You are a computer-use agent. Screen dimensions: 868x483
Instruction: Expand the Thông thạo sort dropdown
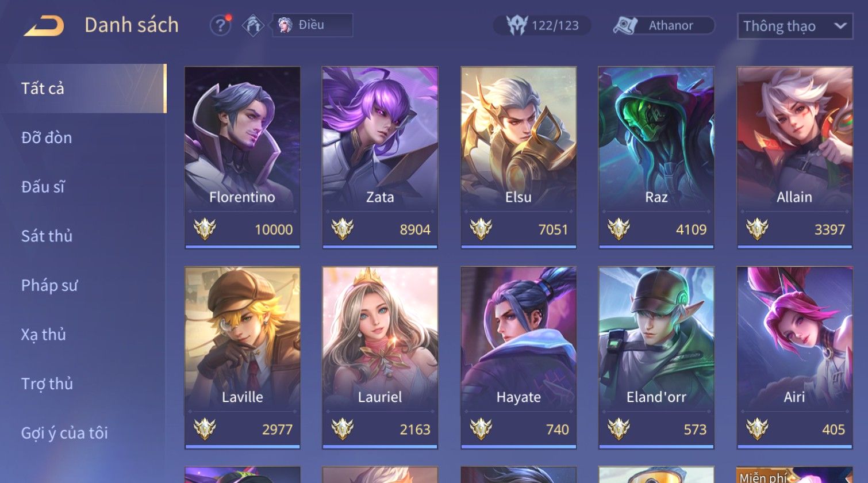point(794,26)
